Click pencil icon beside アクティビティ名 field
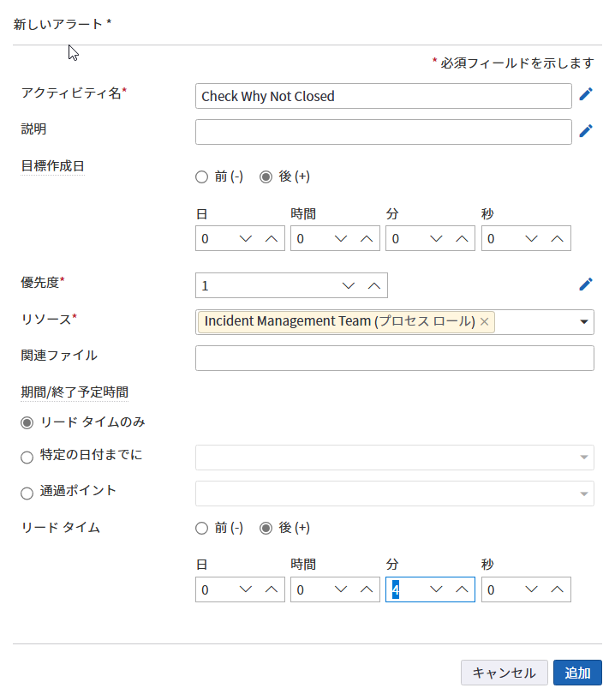Image resolution: width=615 pixels, height=700 pixels. click(x=586, y=95)
